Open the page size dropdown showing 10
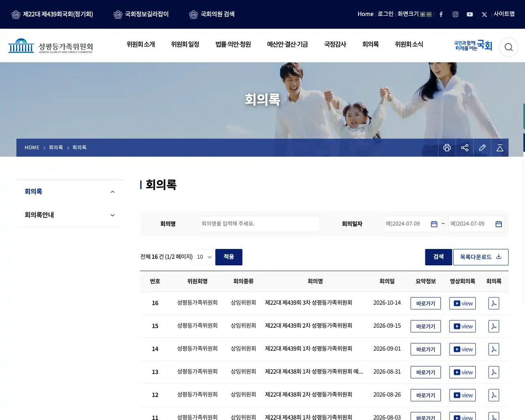The image size is (525, 420). coord(204,257)
